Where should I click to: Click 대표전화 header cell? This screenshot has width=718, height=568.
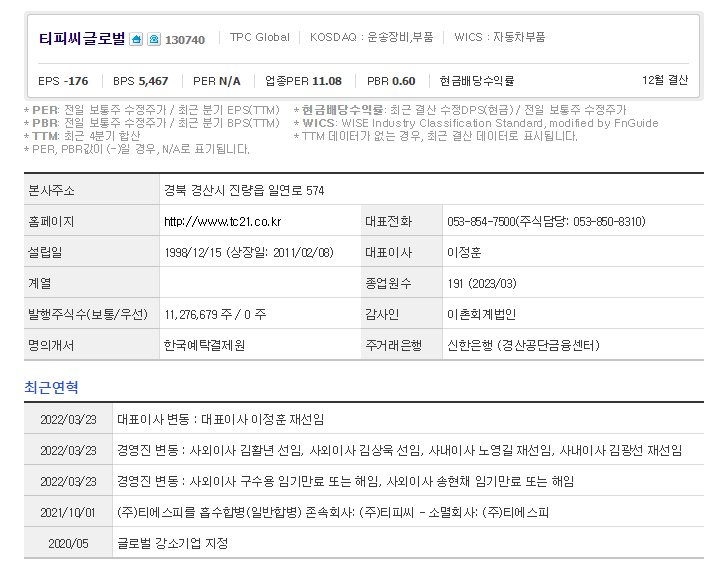coord(402,221)
